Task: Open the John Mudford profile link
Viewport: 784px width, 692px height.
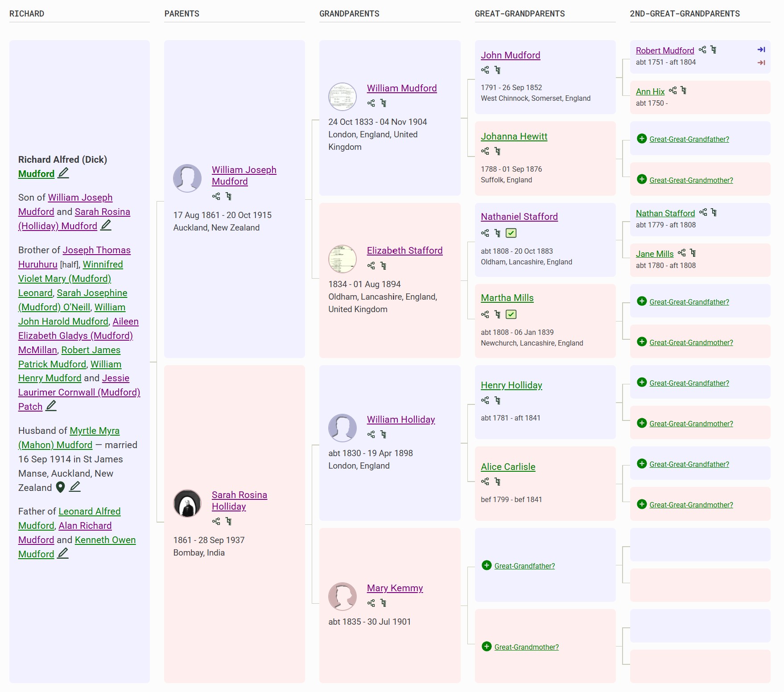Action: [x=510, y=55]
